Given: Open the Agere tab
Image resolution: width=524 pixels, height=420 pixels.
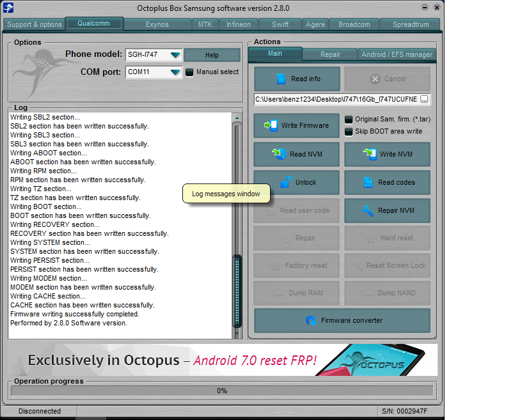Looking at the screenshot, I should [315, 24].
